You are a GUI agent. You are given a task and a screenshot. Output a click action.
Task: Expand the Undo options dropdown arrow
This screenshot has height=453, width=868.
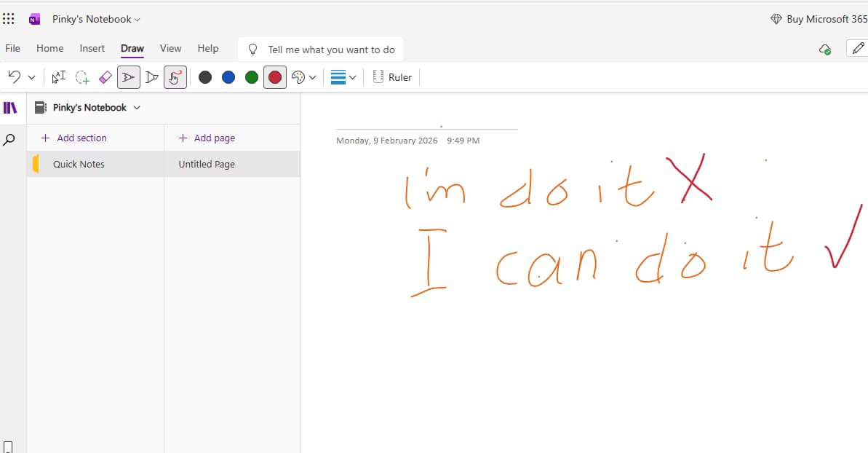(31, 77)
